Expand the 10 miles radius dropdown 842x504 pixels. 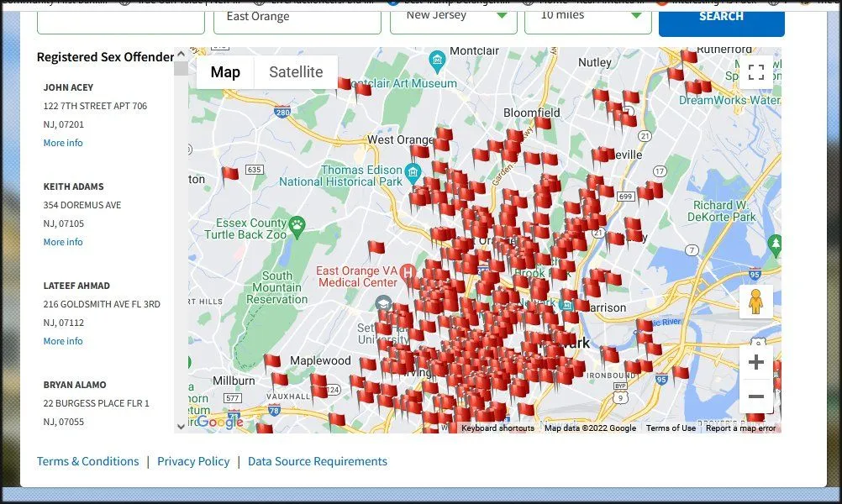point(587,16)
